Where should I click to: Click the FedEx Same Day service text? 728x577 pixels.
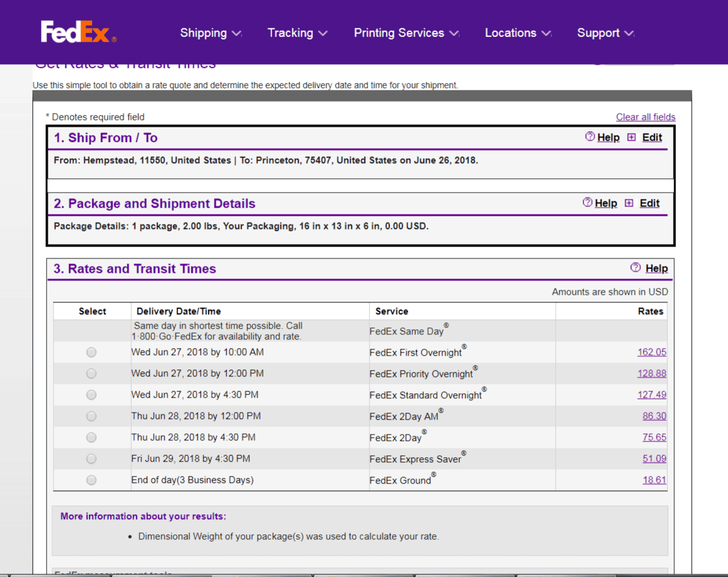click(409, 331)
